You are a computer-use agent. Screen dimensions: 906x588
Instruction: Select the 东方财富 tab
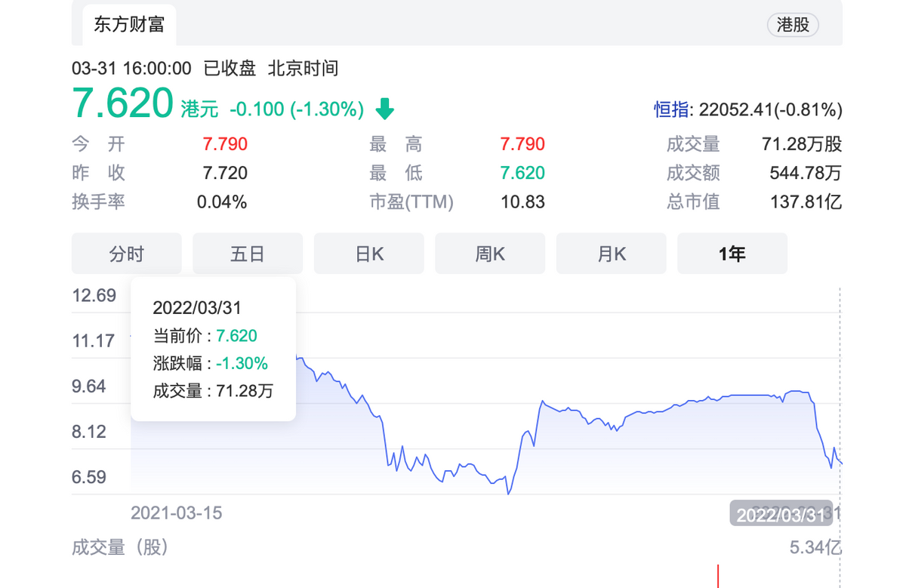[128, 24]
